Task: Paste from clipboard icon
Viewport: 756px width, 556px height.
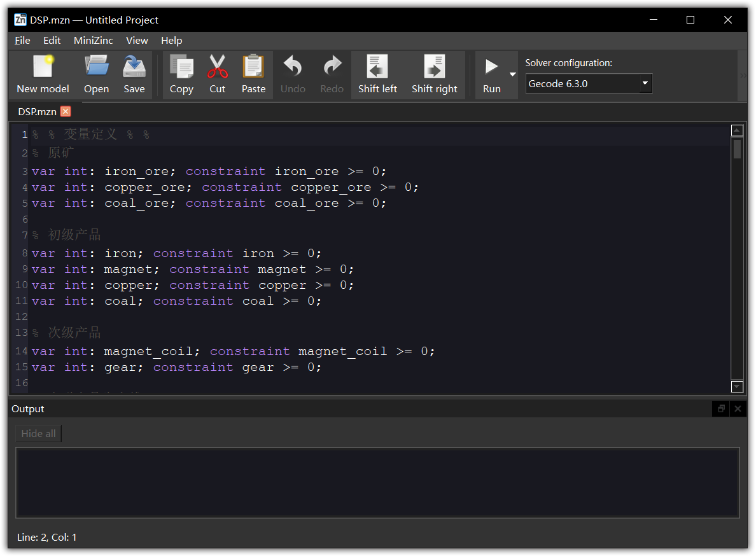Action: click(253, 74)
